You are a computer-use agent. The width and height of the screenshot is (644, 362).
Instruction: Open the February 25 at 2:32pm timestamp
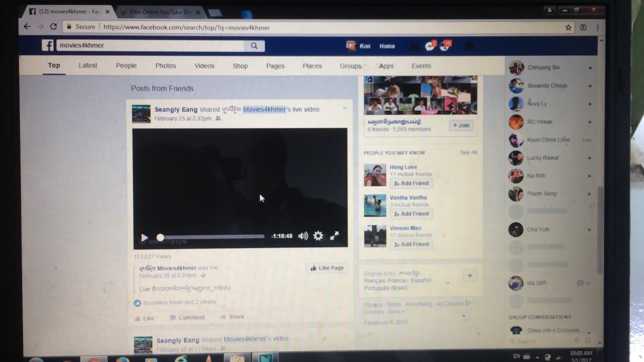183,119
